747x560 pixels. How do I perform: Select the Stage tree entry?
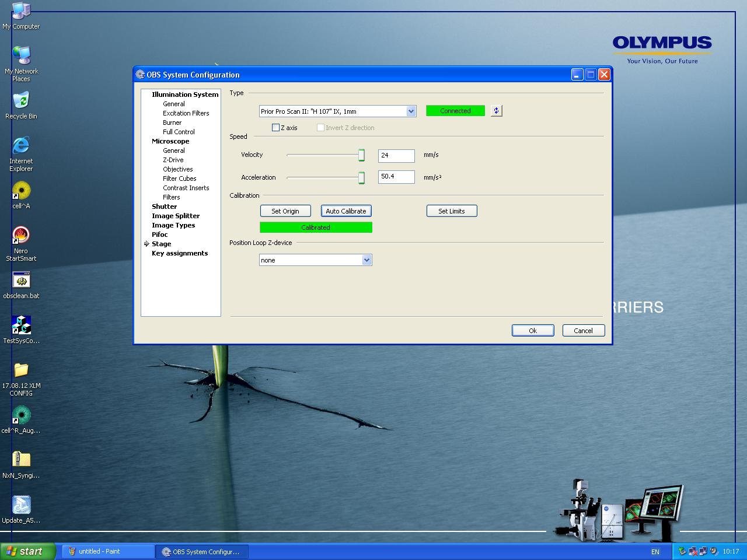162,244
